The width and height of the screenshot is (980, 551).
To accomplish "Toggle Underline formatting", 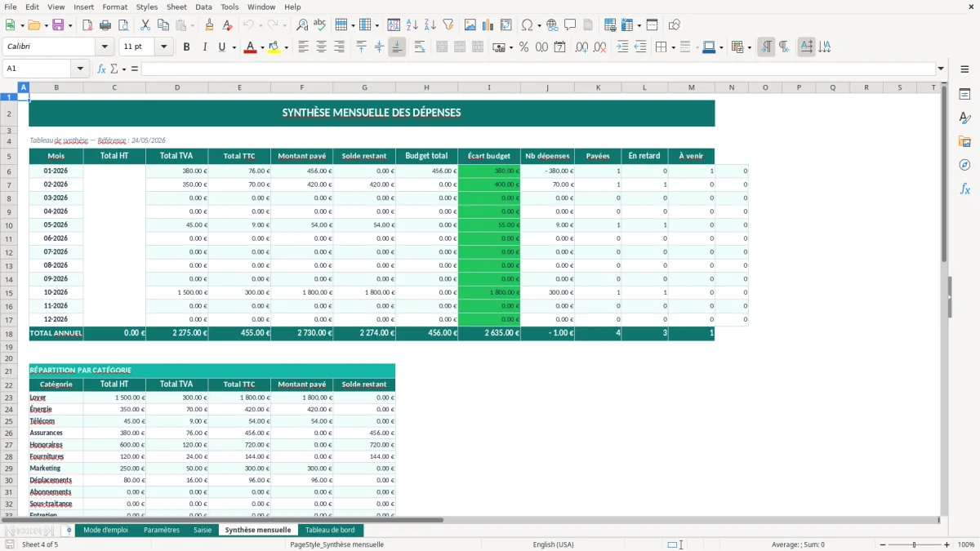I will [x=222, y=47].
